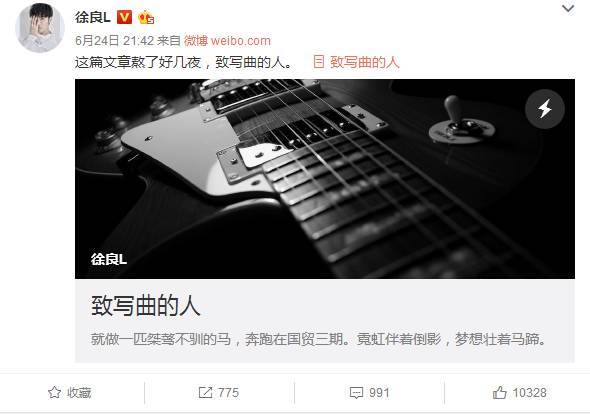The width and height of the screenshot is (590, 414).
Task: Click the star favorite icon
Action: coord(55,393)
